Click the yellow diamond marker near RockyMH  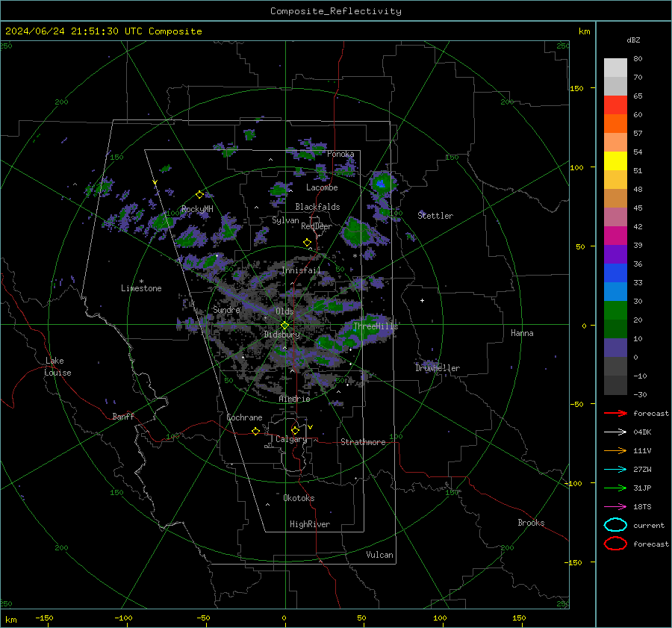199,195
